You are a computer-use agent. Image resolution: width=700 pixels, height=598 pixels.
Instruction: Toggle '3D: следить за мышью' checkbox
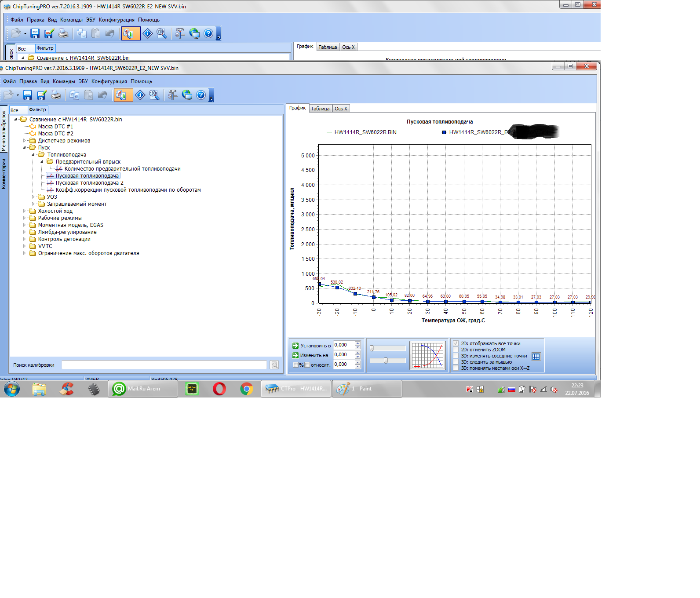(456, 362)
